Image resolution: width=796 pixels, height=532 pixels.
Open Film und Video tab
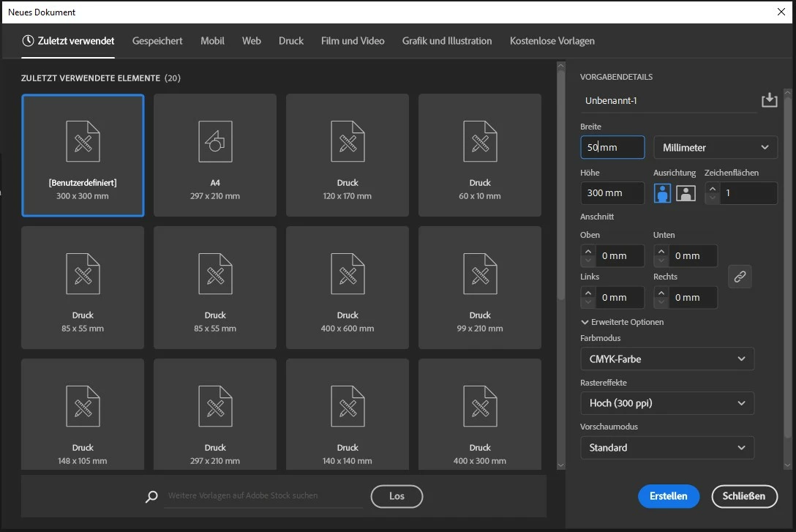353,40
